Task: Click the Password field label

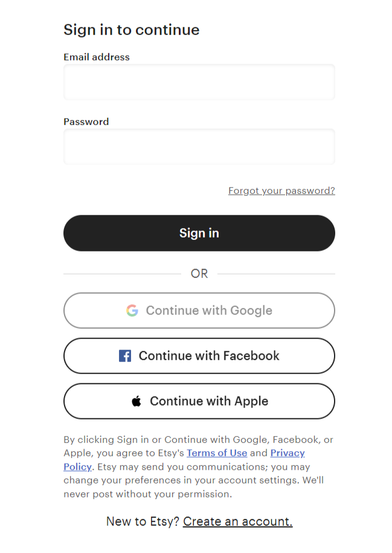Action: coord(86,122)
